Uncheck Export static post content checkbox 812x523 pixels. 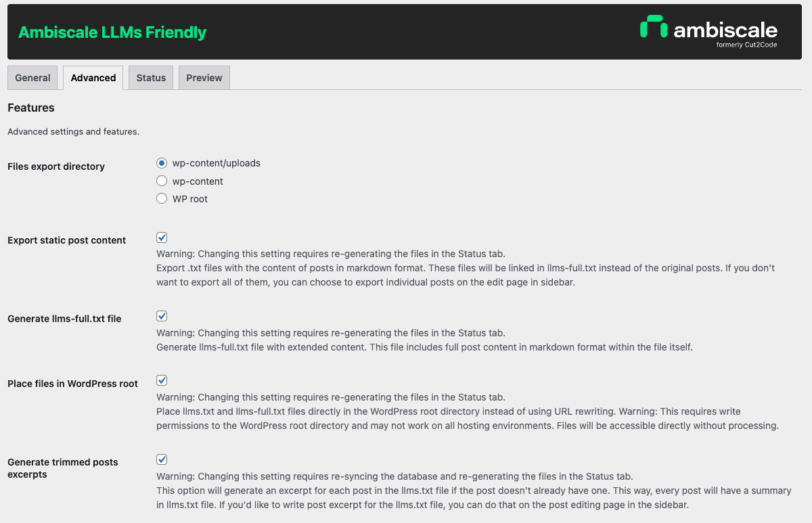tap(162, 237)
